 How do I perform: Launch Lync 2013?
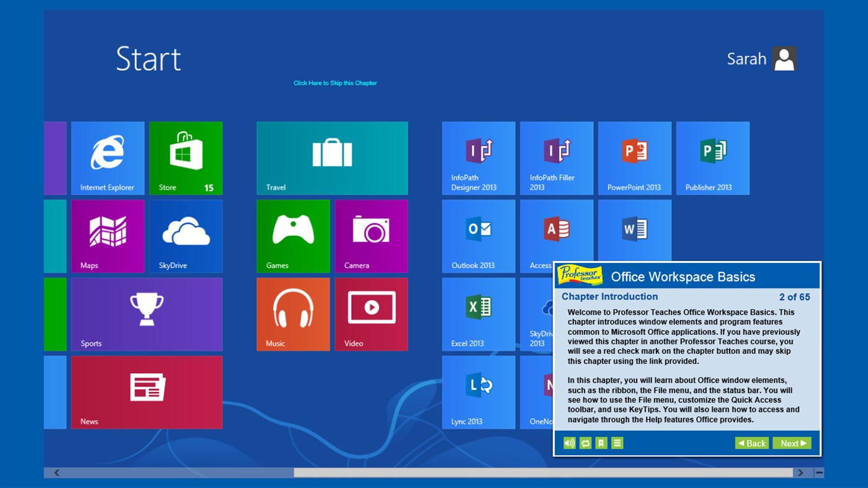478,391
